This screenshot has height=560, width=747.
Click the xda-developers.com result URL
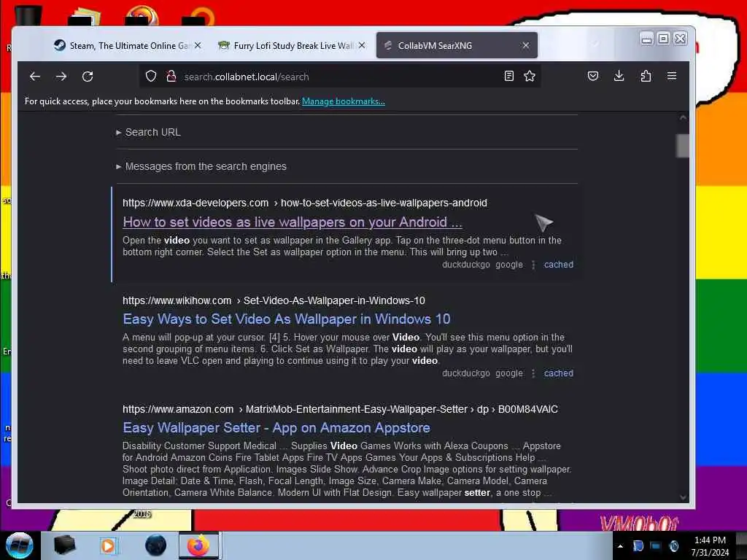[x=305, y=203]
